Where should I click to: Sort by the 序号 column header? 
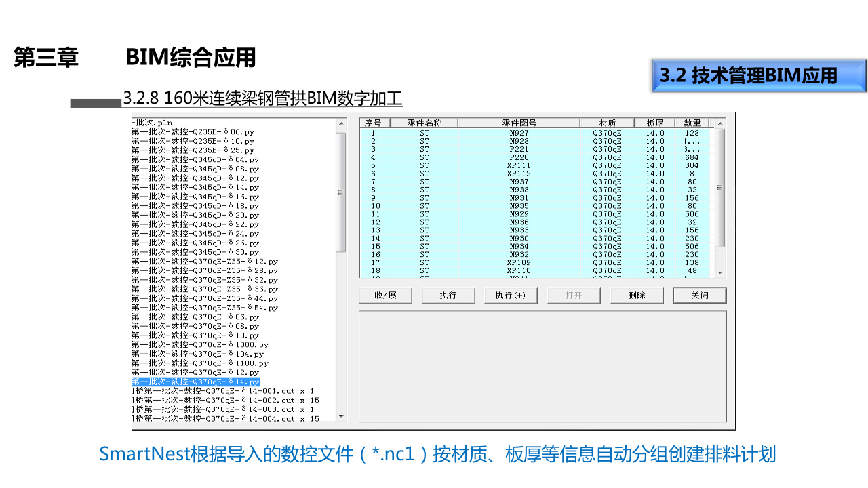[374, 123]
